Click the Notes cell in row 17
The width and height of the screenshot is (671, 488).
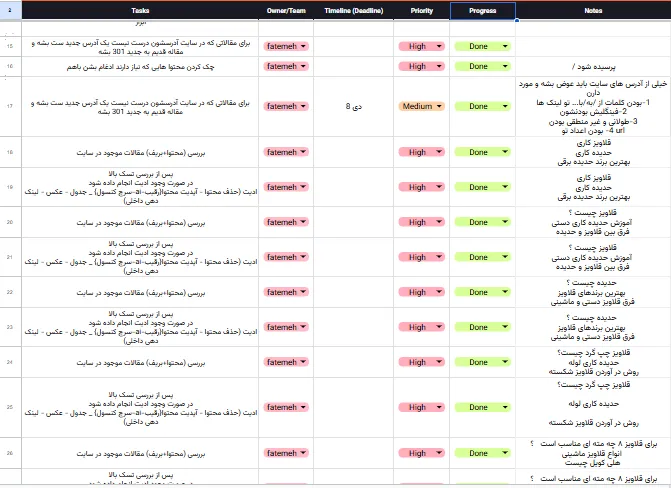point(593,107)
